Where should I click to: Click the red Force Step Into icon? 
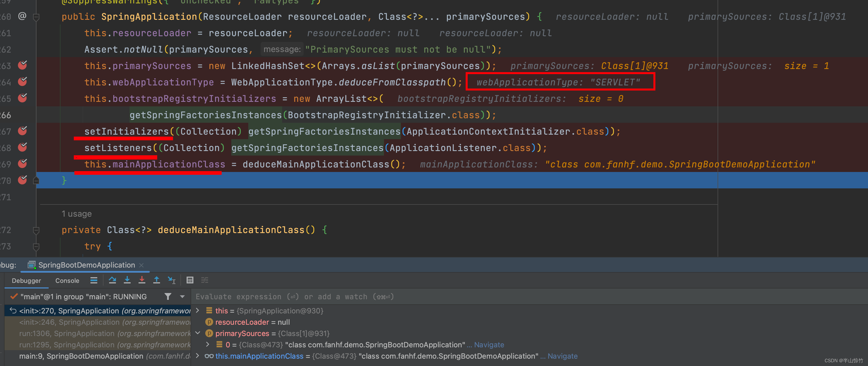142,280
